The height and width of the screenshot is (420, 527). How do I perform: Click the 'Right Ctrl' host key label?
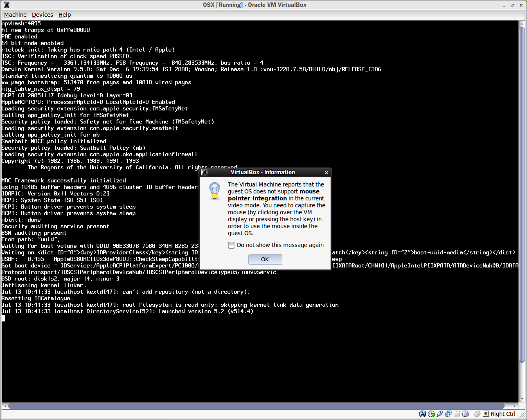(503, 414)
